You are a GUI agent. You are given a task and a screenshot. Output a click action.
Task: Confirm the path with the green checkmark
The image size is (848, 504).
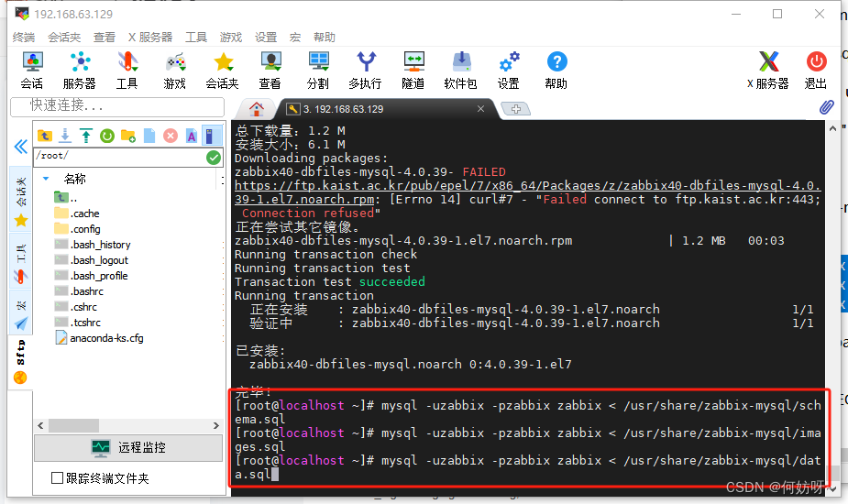pos(214,158)
